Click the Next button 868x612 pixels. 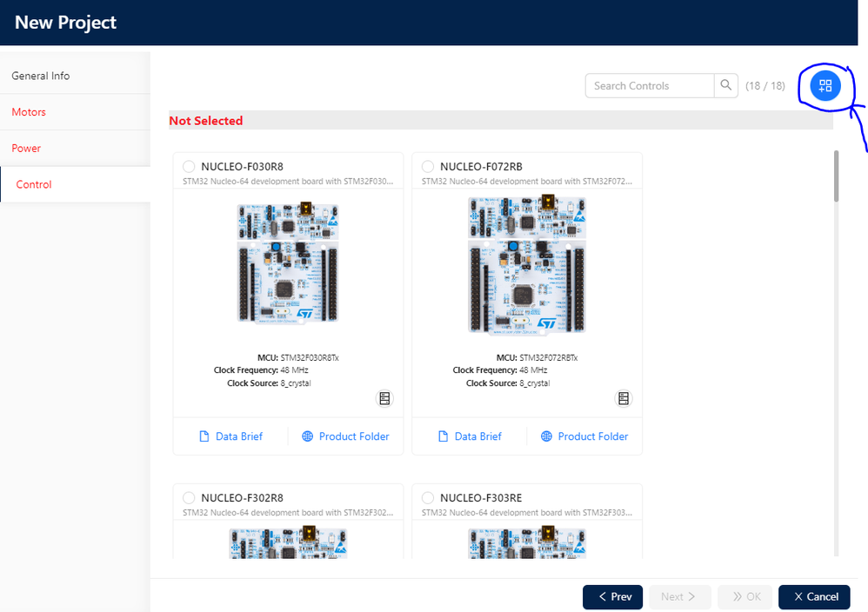[x=680, y=597]
